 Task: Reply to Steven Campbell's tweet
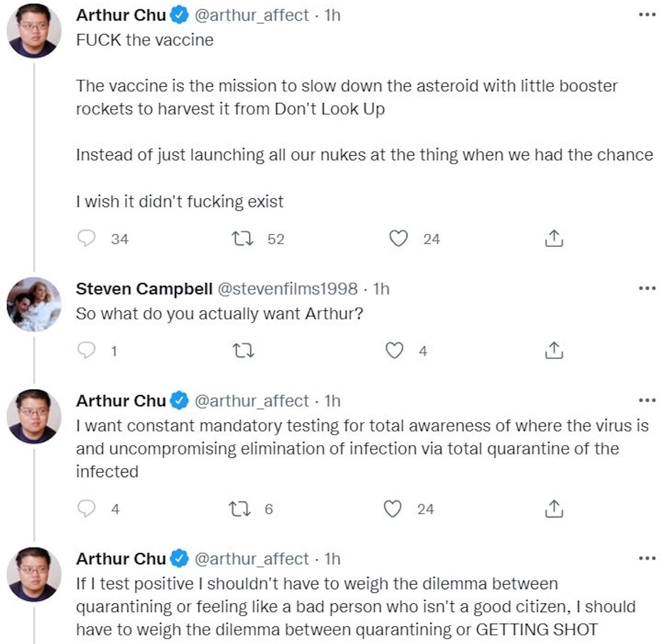coord(87,350)
